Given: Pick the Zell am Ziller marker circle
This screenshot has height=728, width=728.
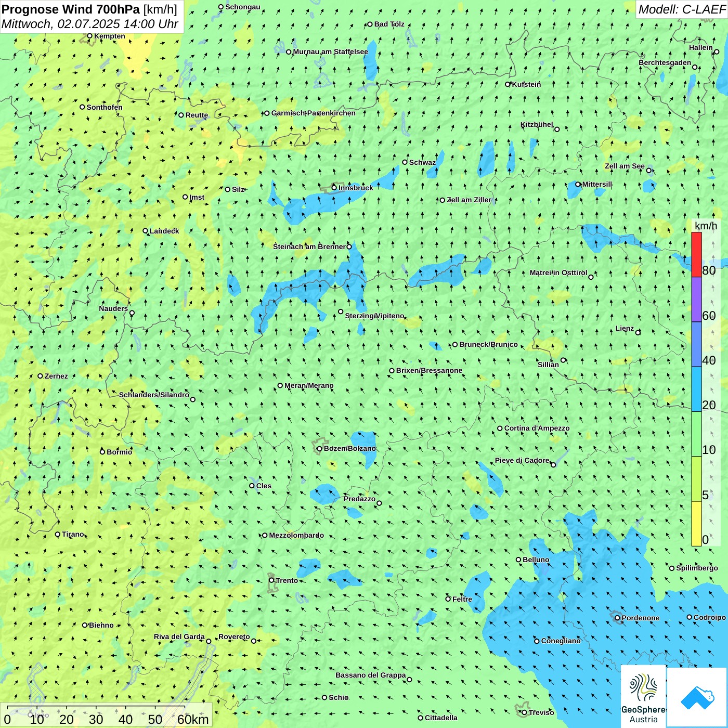Looking at the screenshot, I should click(x=443, y=200).
